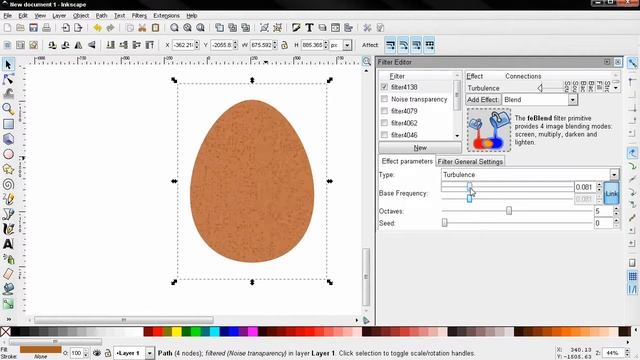Open the Filters menu
This screenshot has height=360, width=640.
coord(139,16)
